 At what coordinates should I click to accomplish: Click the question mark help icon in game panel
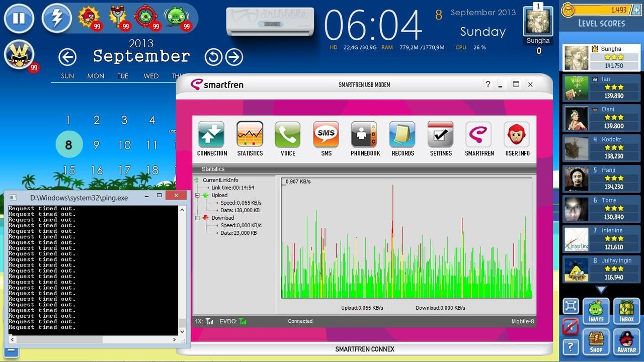pyautogui.click(x=570, y=346)
